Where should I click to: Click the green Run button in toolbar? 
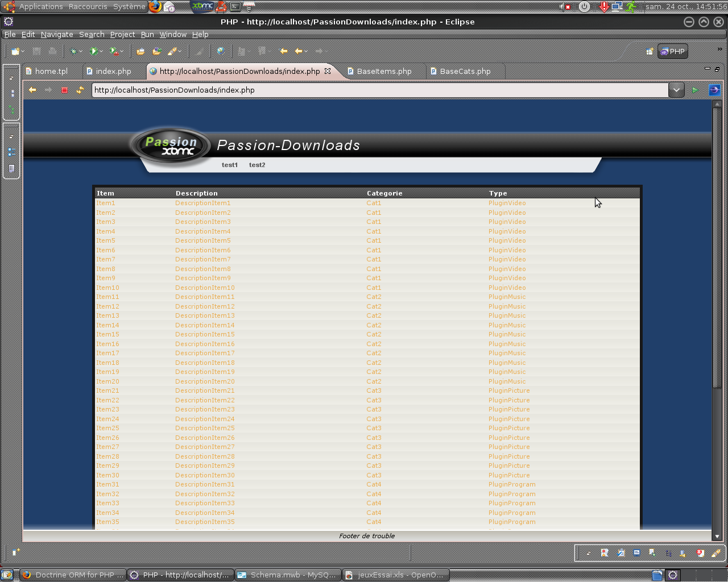[x=93, y=51]
